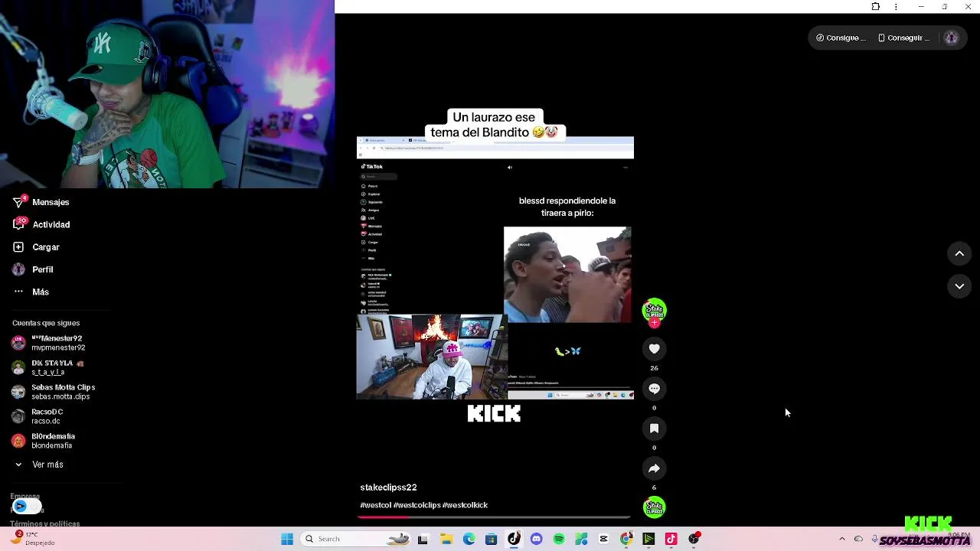Click the #westcol hashtag

375,505
